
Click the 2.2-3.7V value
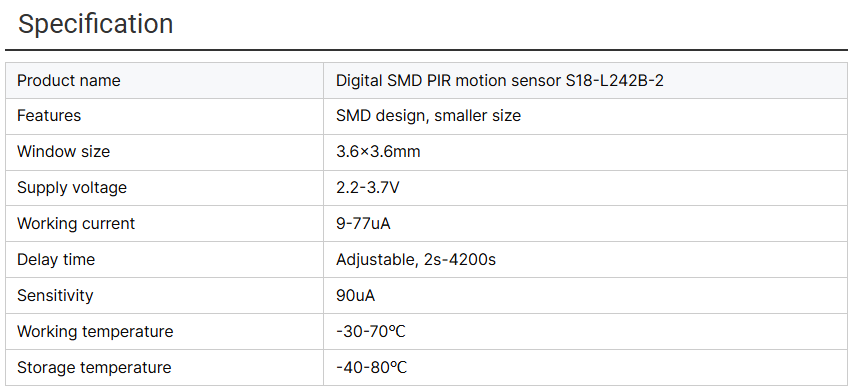[368, 188]
